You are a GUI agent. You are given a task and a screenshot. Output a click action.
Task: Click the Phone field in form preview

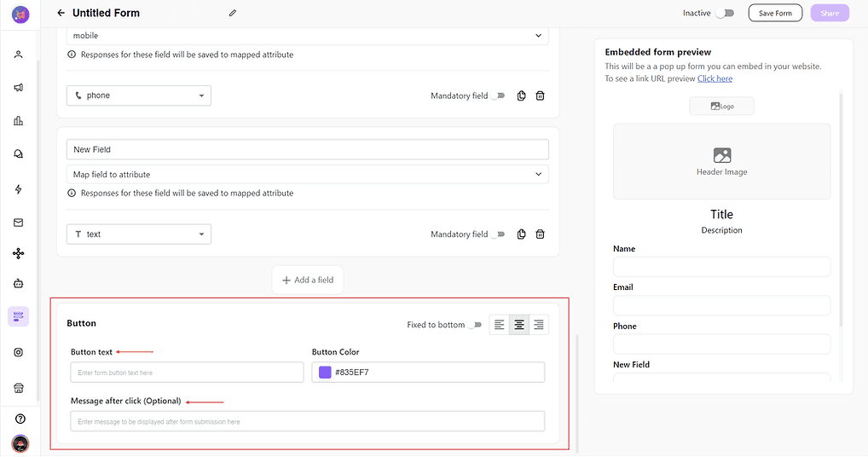tap(722, 344)
